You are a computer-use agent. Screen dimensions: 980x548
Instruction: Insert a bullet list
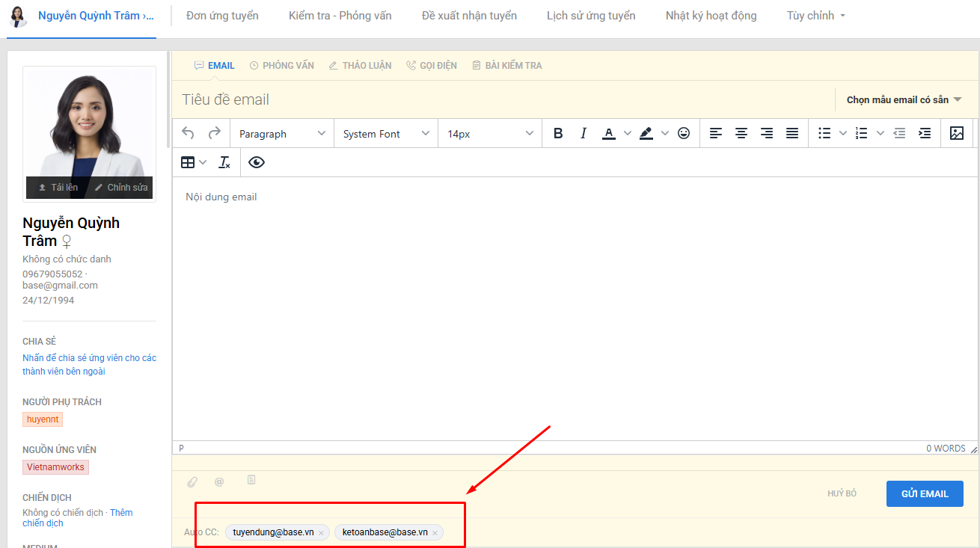click(x=824, y=133)
